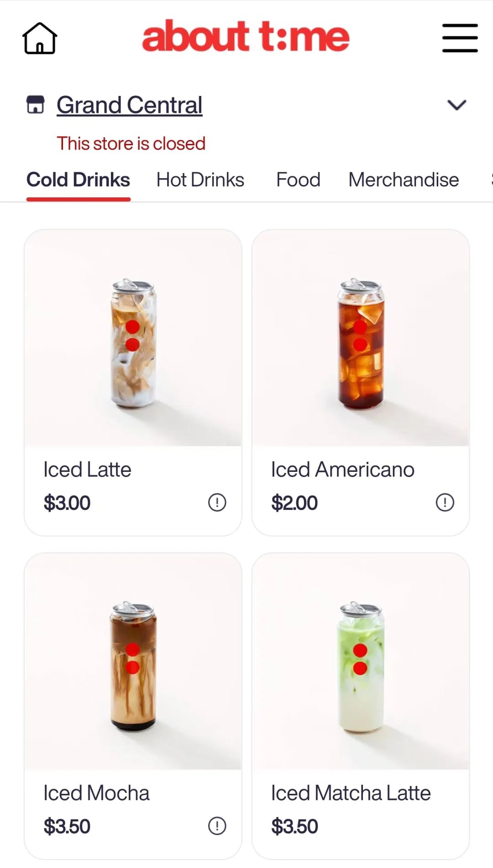This screenshot has height=868, width=493.
Task: Click the Iced Americano $2.00 price
Action: pyautogui.click(x=294, y=503)
